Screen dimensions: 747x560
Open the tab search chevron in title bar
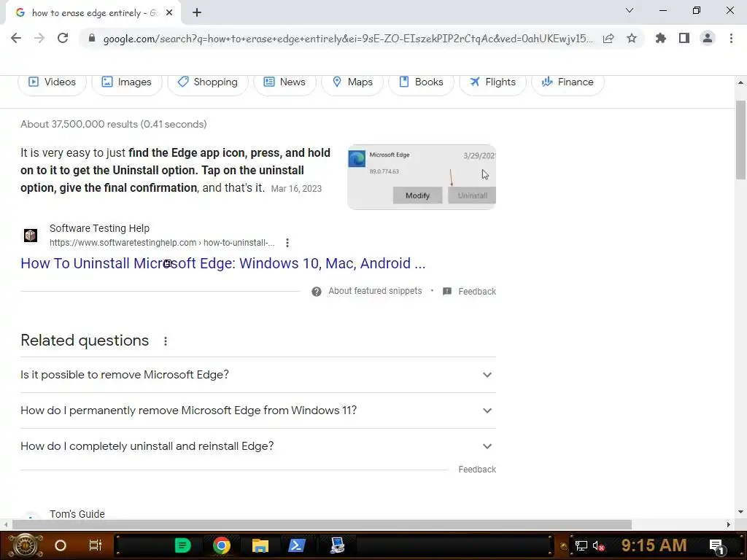[x=630, y=10]
